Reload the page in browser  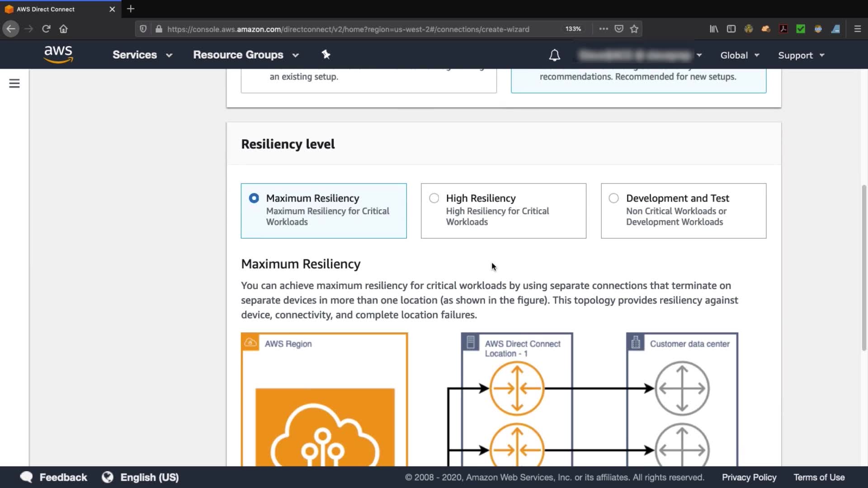pyautogui.click(x=46, y=29)
